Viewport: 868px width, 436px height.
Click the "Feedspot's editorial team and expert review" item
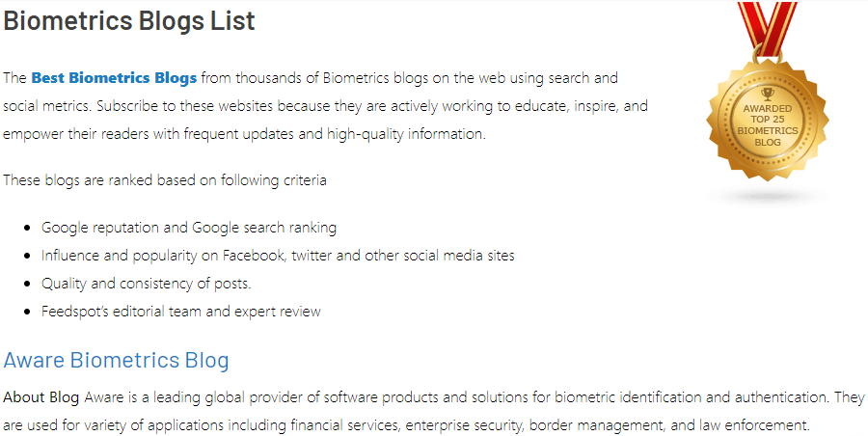[x=180, y=312]
